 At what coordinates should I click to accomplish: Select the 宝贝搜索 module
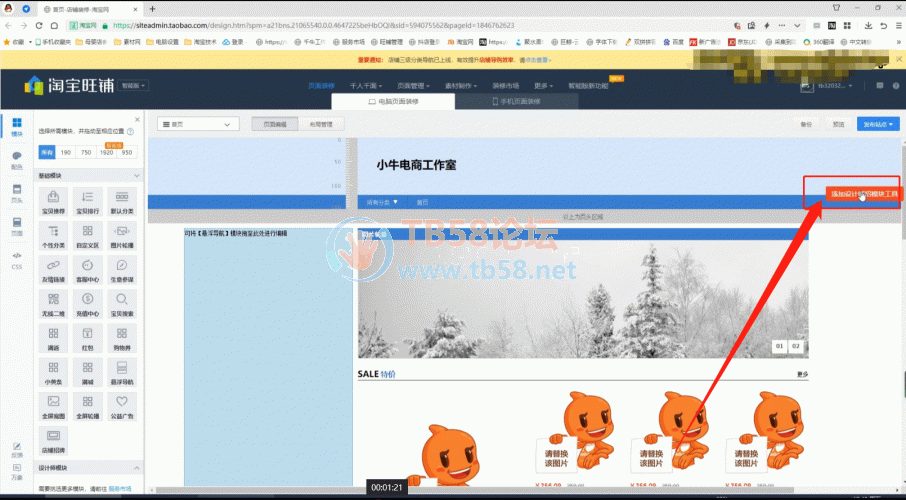click(x=122, y=304)
